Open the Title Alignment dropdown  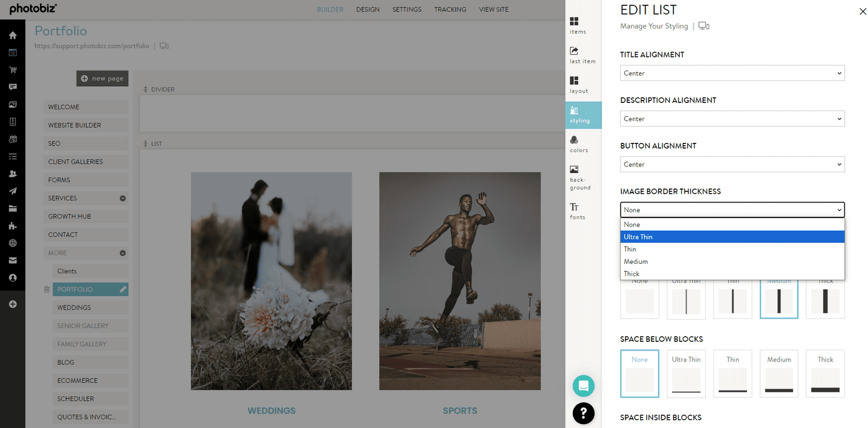[732, 73]
